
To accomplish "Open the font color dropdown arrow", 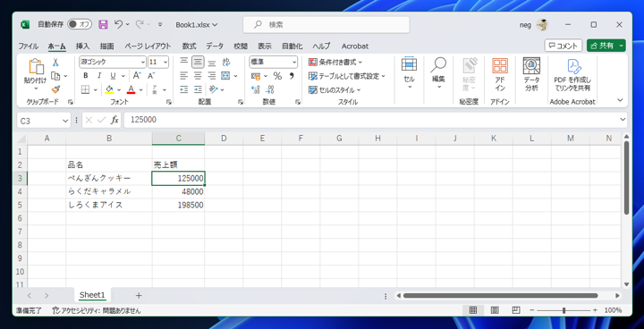I will point(141,89).
